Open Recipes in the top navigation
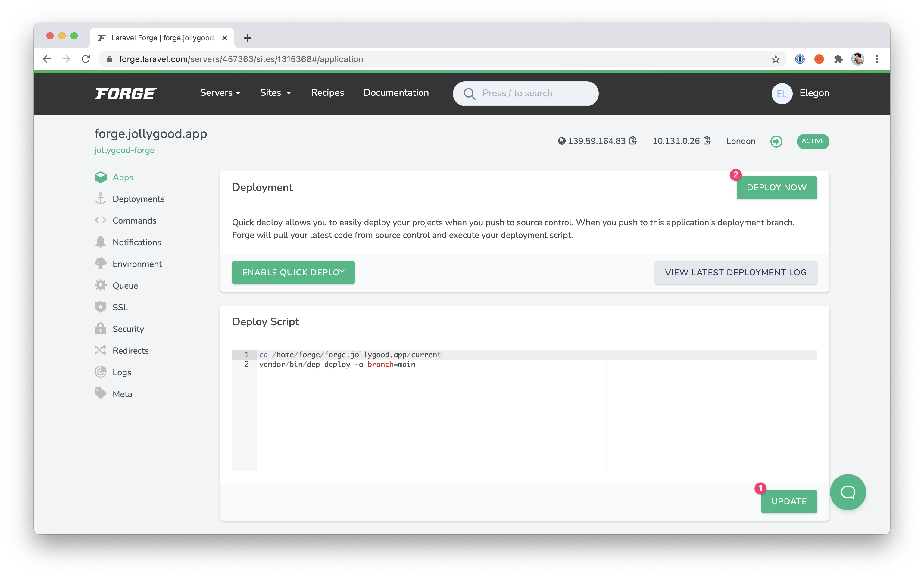Image resolution: width=924 pixels, height=579 pixels. (327, 93)
